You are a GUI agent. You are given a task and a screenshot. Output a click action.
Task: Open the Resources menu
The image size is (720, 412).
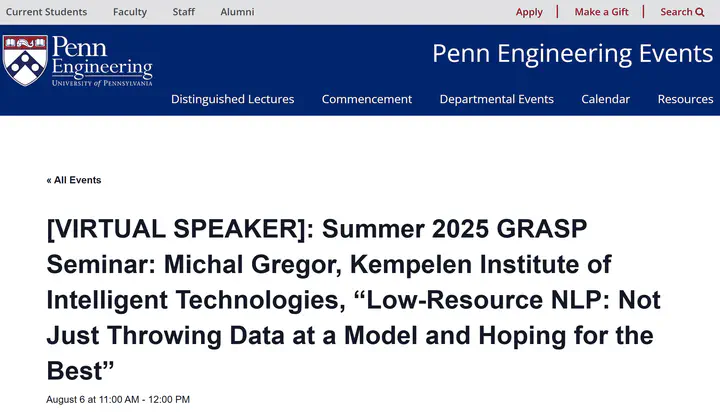685,99
